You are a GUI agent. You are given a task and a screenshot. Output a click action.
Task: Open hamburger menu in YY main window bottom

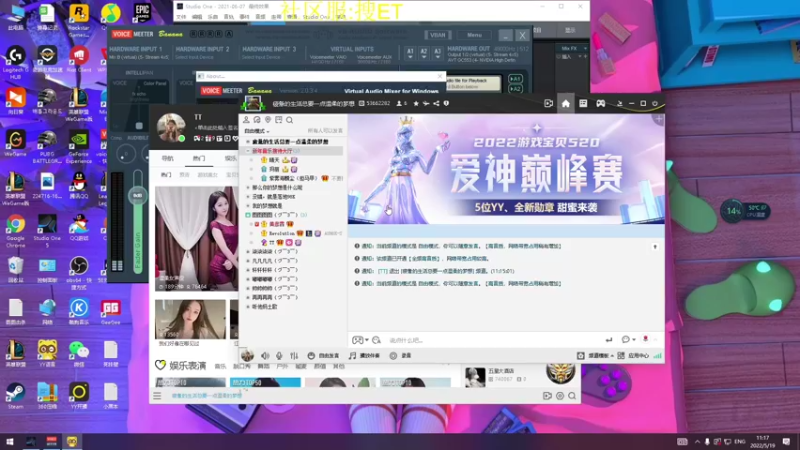pyautogui.click(x=157, y=396)
